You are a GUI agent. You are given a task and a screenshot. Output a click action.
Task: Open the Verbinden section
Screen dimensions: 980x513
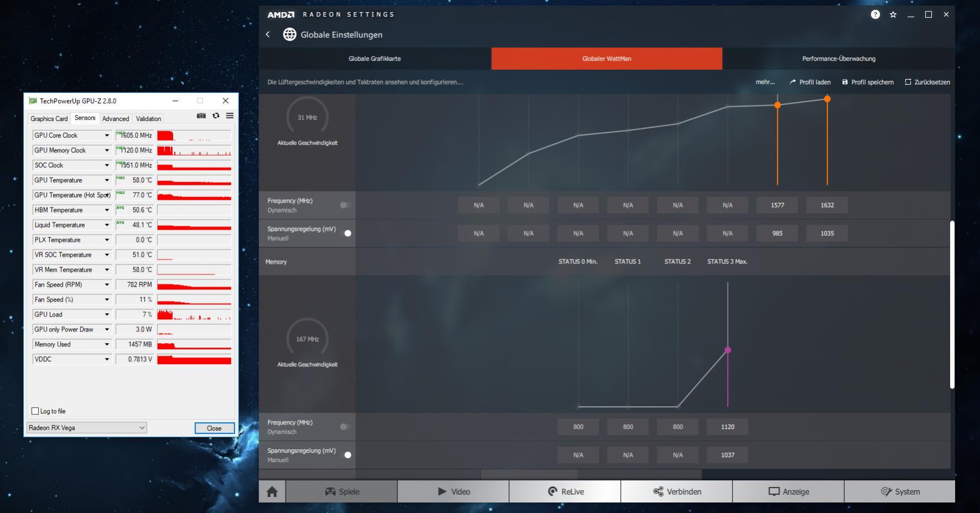point(677,491)
